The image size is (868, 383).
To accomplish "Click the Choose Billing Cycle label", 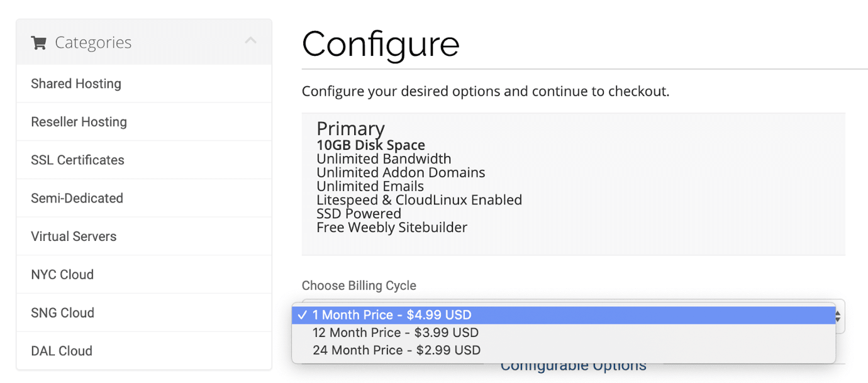I will (x=359, y=286).
